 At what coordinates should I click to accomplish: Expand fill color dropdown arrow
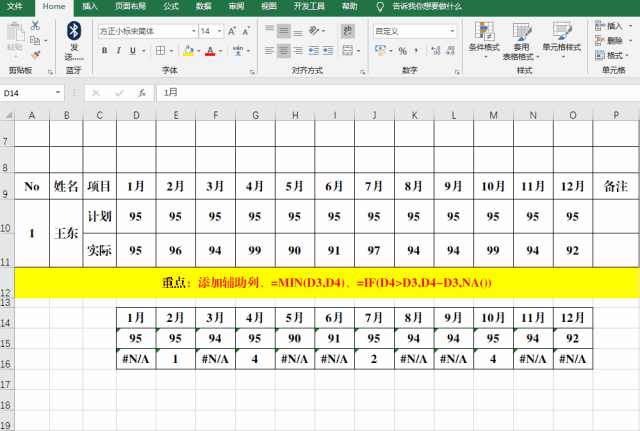point(199,51)
